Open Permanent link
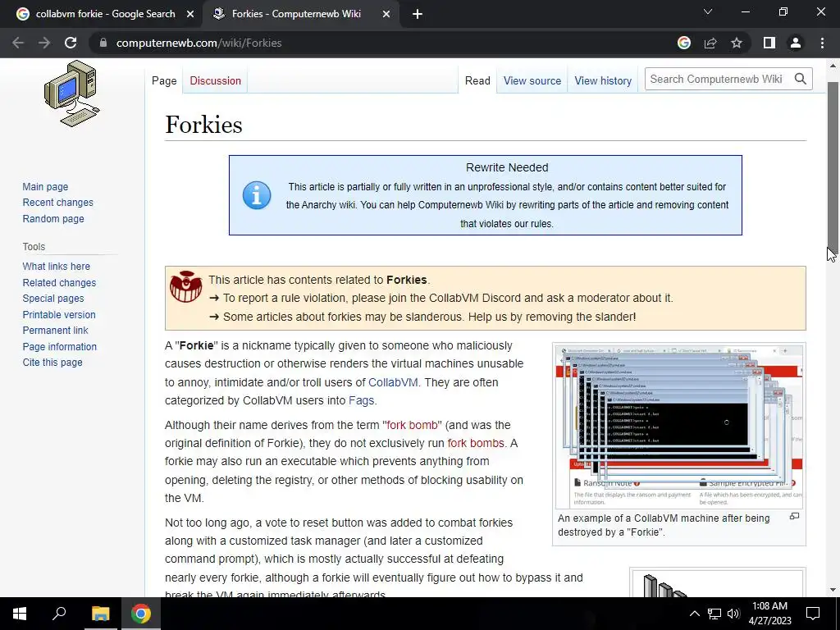Viewport: 840px width, 630px height. [x=55, y=330]
